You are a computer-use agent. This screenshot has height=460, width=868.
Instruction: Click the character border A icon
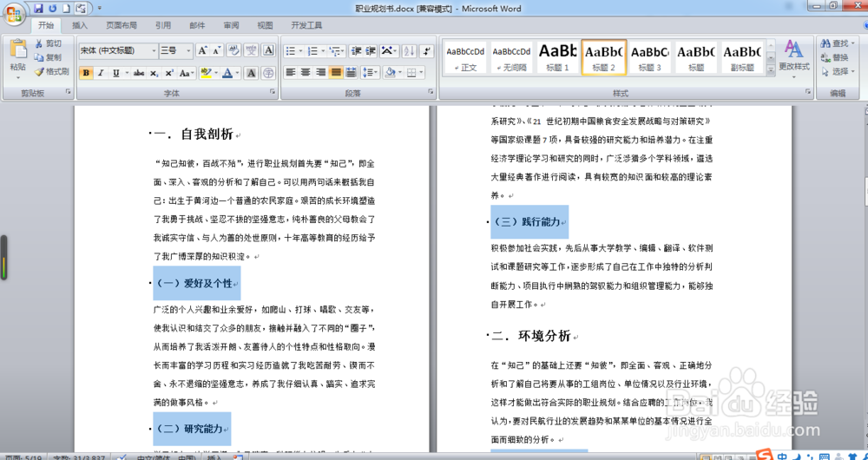point(268,50)
